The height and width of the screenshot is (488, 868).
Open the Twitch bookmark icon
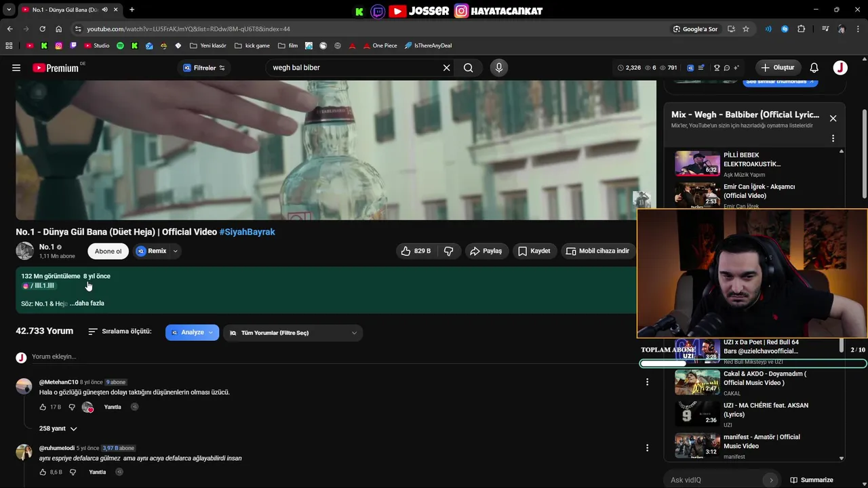pyautogui.click(x=73, y=45)
